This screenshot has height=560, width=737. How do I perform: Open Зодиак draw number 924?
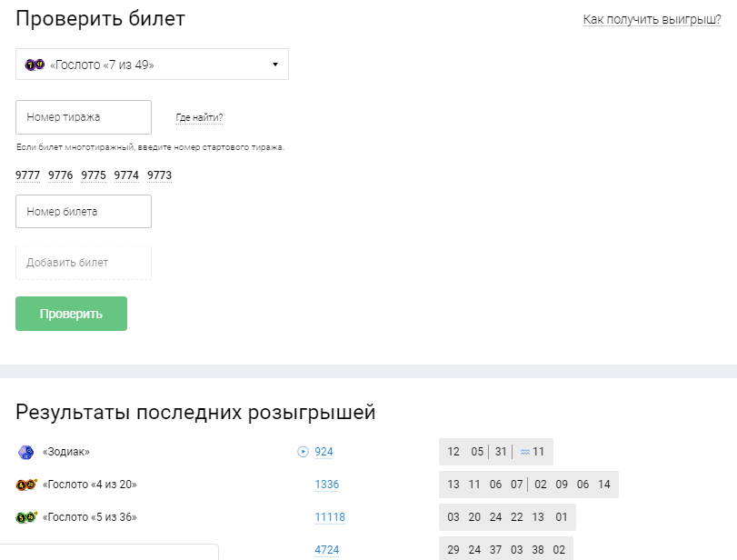(324, 452)
